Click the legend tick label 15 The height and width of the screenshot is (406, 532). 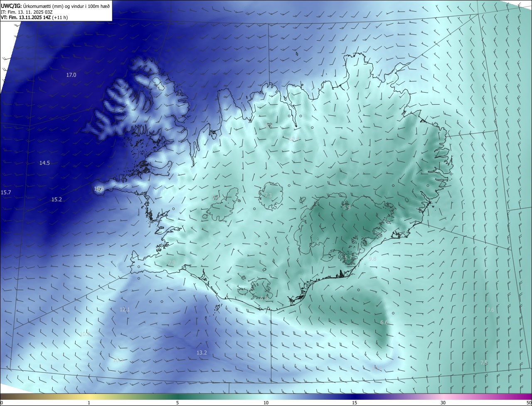355,403
